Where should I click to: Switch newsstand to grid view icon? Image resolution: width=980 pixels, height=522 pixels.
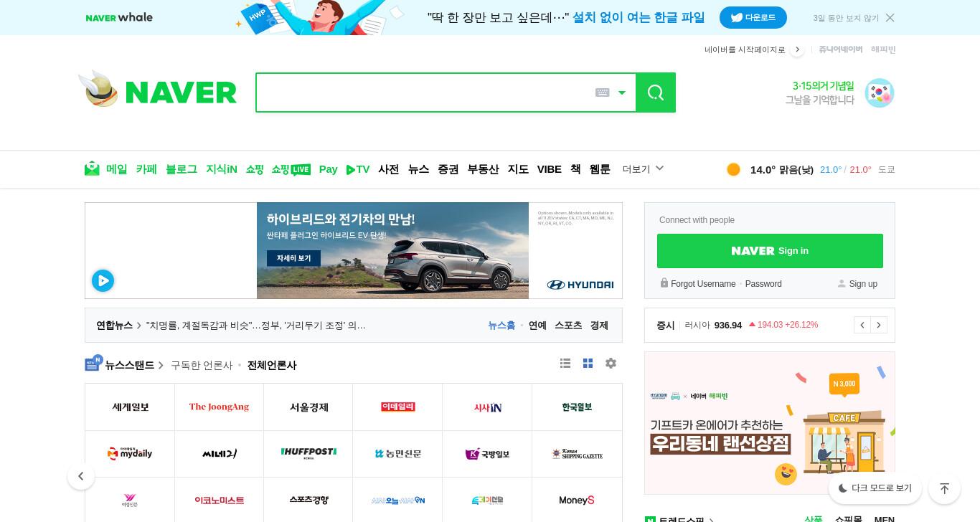coord(588,364)
